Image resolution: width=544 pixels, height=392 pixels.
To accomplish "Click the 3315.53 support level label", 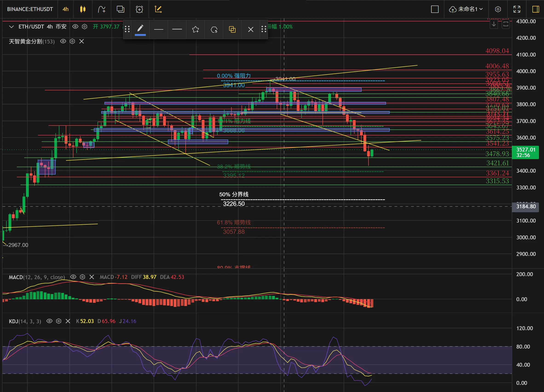I will [x=497, y=181].
